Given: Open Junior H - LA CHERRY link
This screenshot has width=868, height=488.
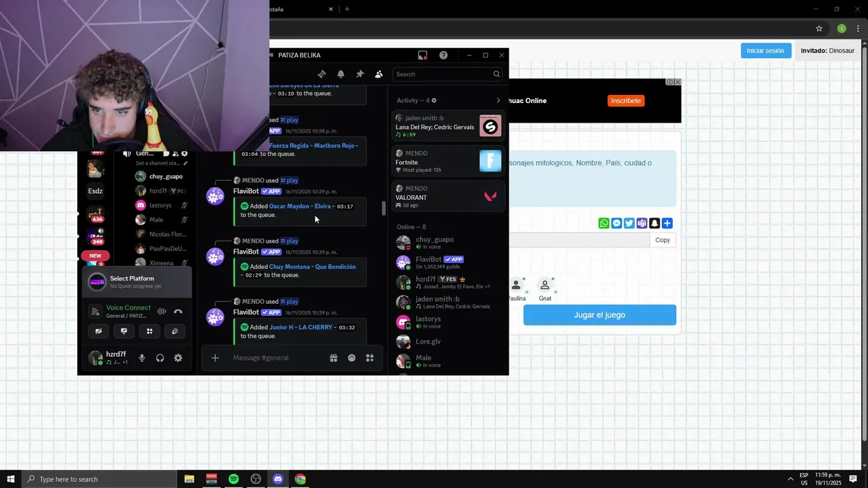Looking at the screenshot, I should pos(300,327).
